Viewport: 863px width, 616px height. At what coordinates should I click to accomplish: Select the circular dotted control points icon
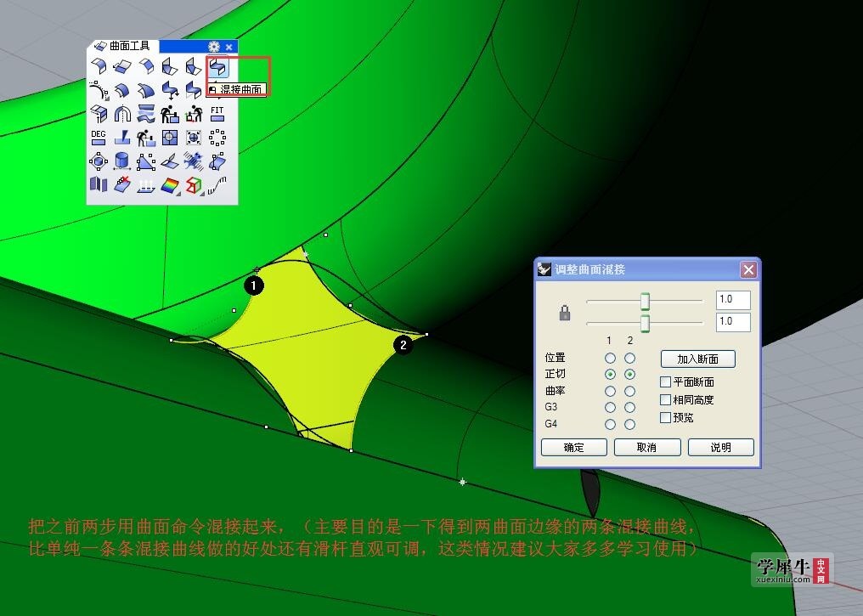217,138
